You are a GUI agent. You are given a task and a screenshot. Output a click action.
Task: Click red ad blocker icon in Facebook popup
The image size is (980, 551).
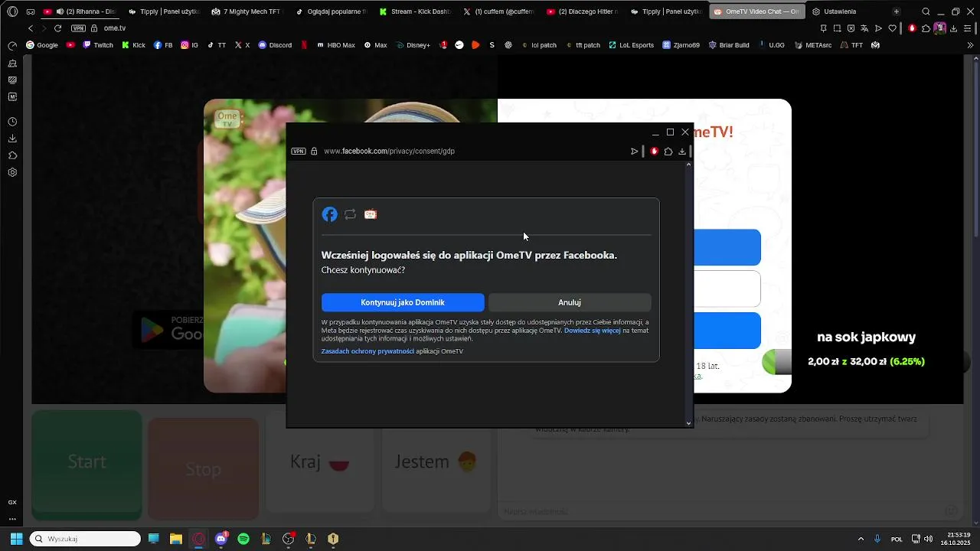(x=654, y=152)
